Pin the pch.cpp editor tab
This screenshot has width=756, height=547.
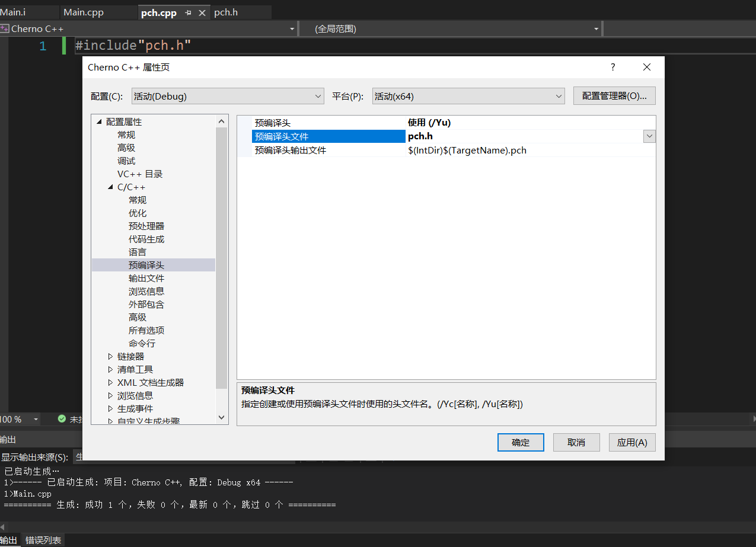coord(188,12)
